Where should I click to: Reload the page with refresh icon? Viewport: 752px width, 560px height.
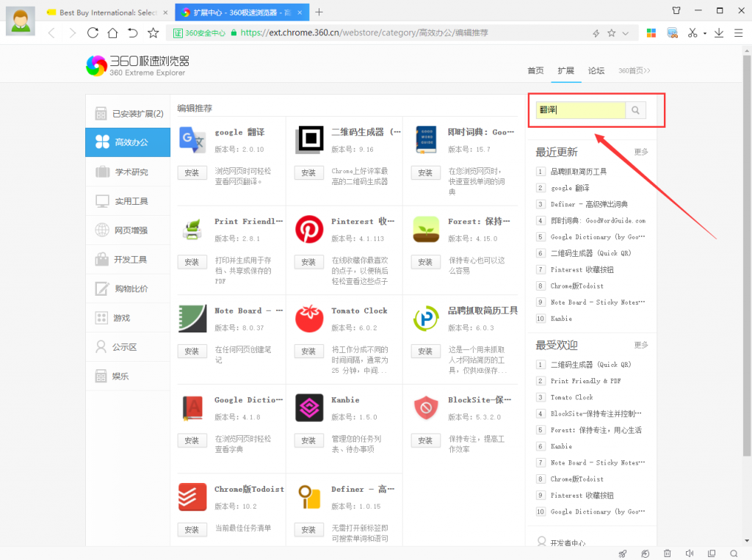[93, 32]
